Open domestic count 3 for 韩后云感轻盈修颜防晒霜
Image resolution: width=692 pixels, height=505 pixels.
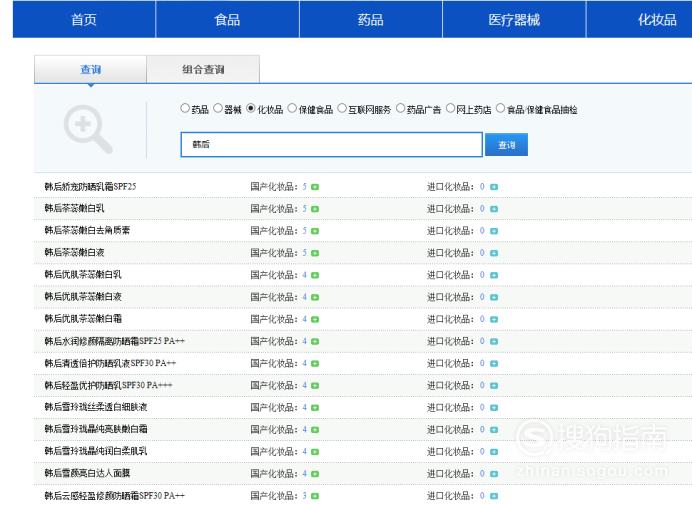pyautogui.click(x=305, y=496)
